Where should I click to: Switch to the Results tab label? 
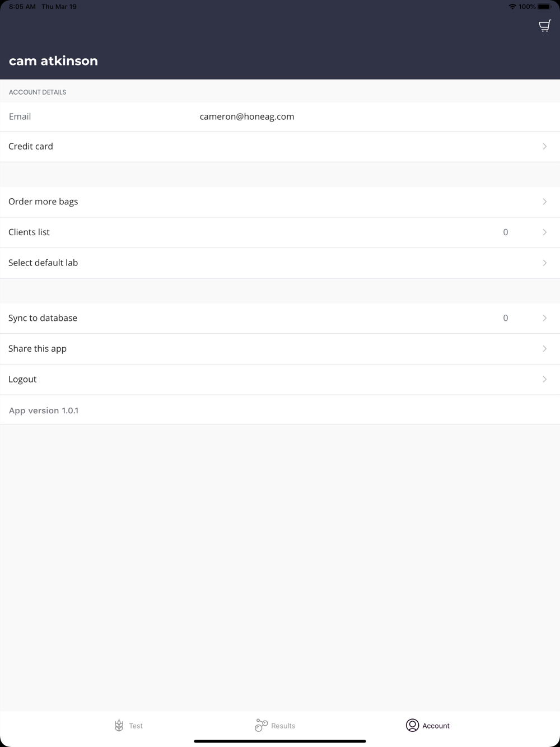[x=283, y=726]
